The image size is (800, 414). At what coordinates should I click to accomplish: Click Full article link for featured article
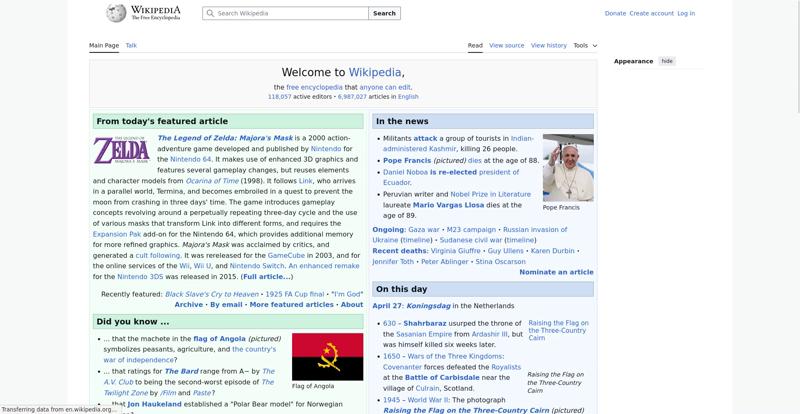tap(267, 277)
